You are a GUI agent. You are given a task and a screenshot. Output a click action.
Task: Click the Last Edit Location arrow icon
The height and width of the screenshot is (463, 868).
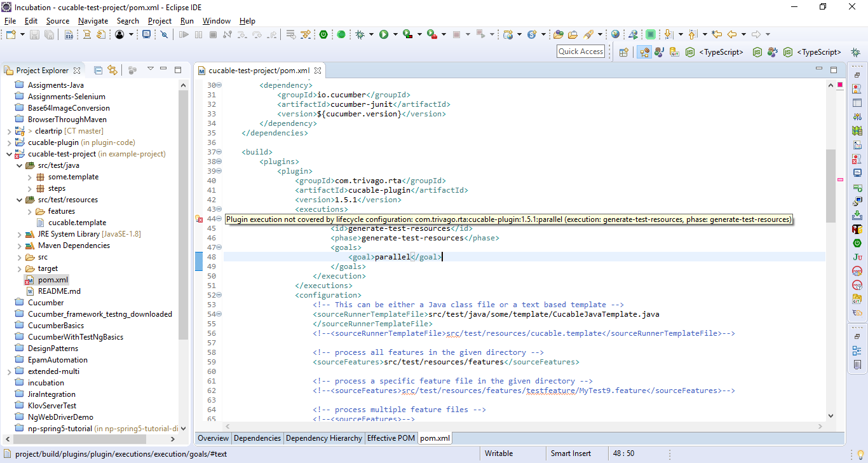(x=717, y=34)
